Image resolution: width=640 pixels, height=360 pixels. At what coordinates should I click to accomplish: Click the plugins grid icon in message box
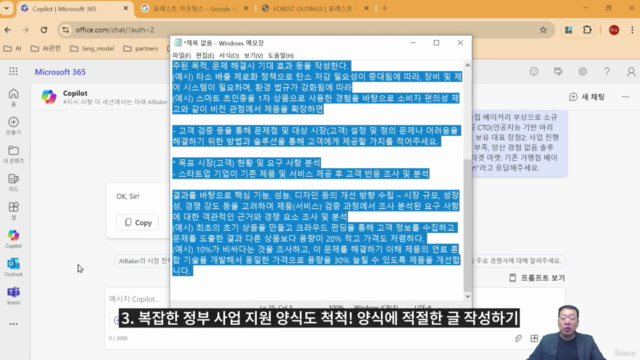534,338
